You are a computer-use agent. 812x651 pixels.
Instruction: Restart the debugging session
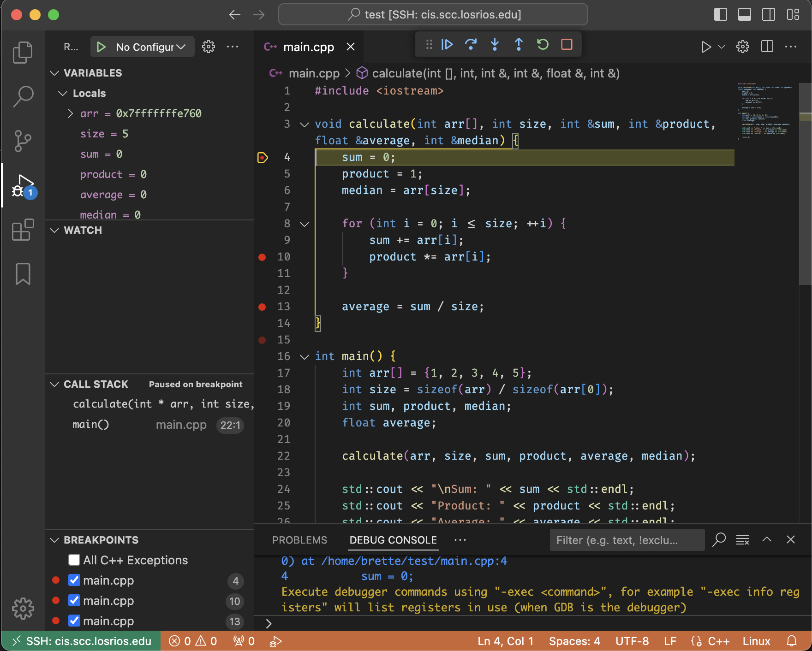point(543,45)
